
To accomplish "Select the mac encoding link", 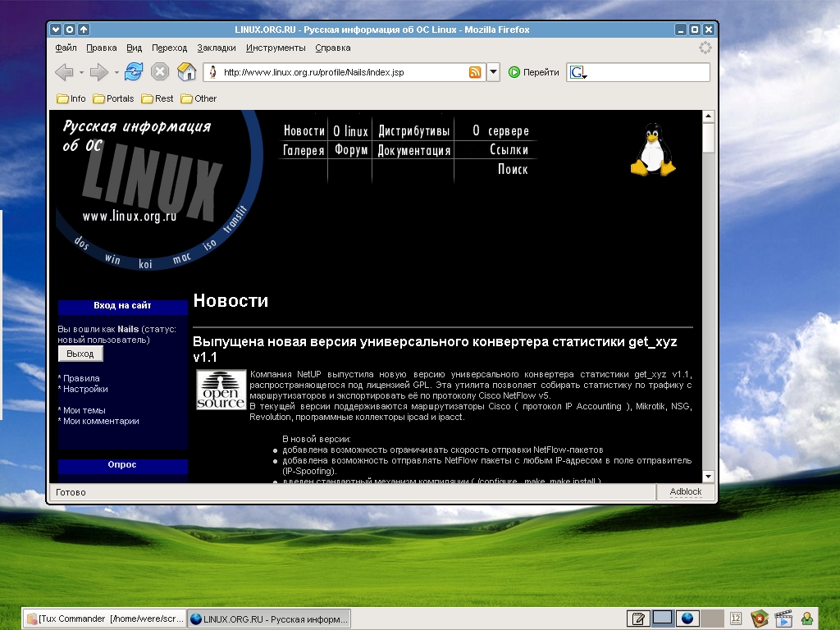I will [181, 258].
